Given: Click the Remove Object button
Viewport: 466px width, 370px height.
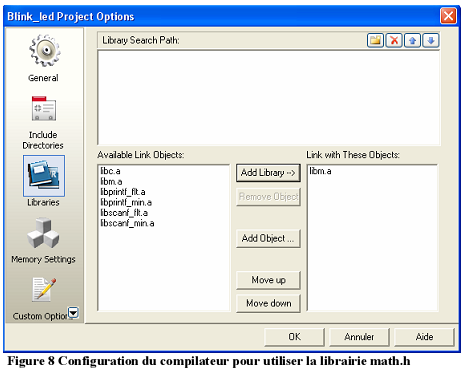Looking at the screenshot, I should [x=268, y=197].
